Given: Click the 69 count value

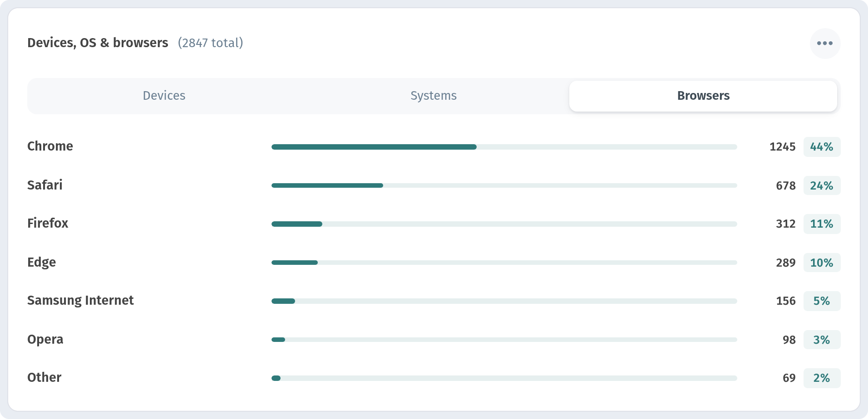Looking at the screenshot, I should [789, 378].
